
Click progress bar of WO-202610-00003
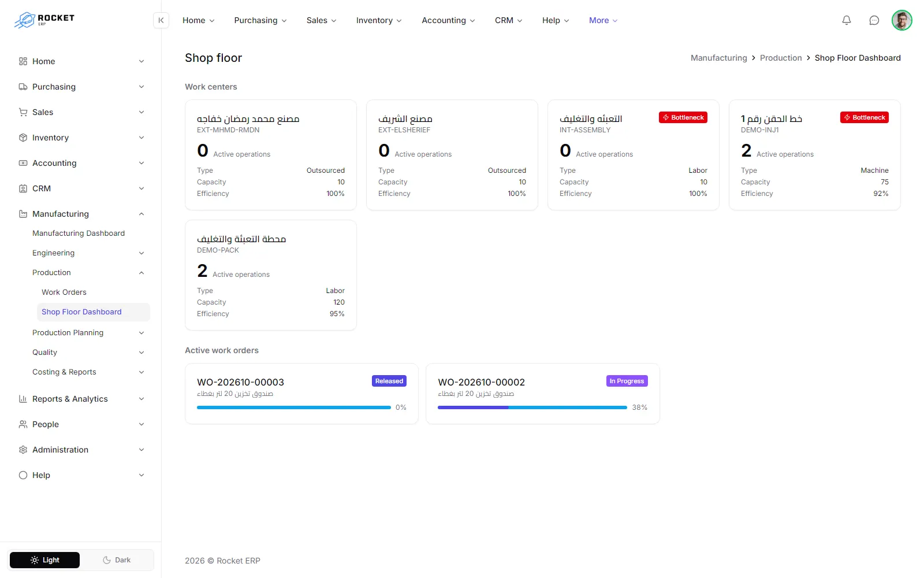tap(294, 407)
